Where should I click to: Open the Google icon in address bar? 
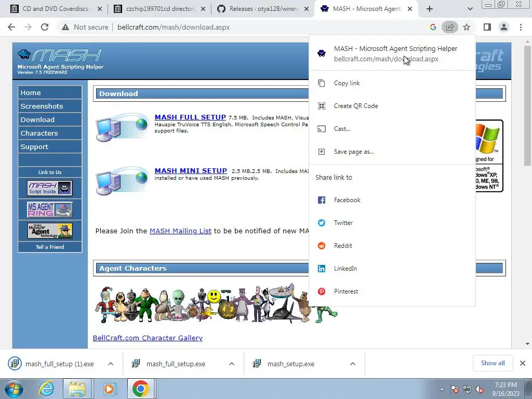[x=433, y=27]
